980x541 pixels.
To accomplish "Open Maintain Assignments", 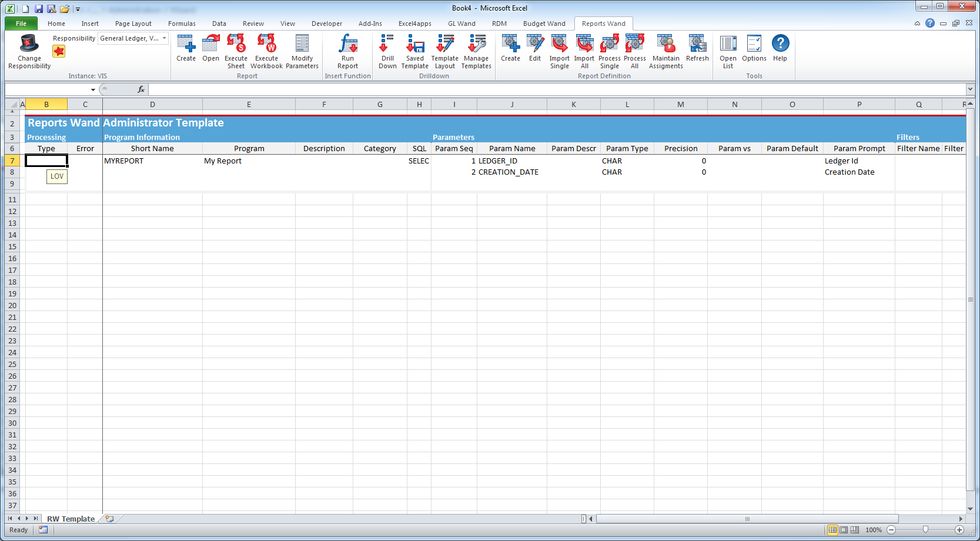I will tap(666, 52).
